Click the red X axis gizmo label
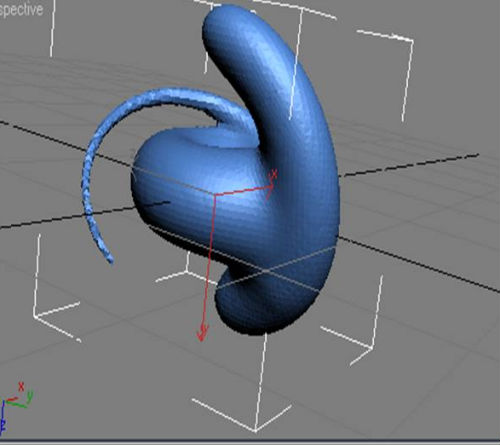 [x=274, y=174]
